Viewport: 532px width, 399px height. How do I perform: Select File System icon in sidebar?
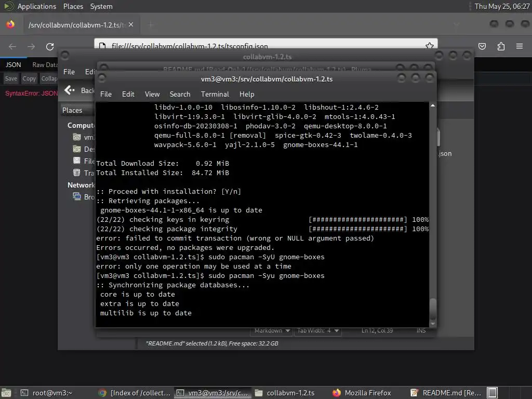pyautogui.click(x=77, y=161)
